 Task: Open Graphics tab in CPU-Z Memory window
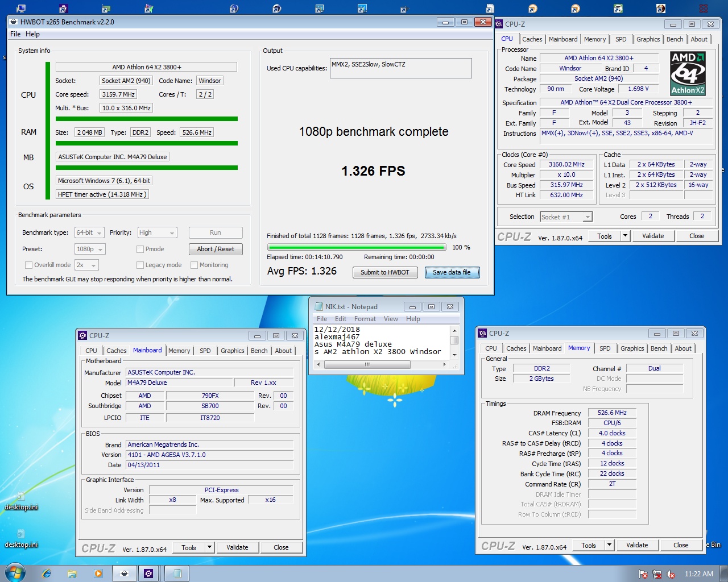[x=632, y=348]
